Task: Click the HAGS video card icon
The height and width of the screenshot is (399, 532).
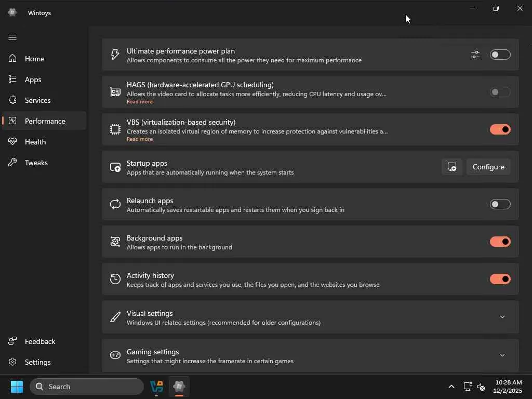Action: tap(115, 92)
